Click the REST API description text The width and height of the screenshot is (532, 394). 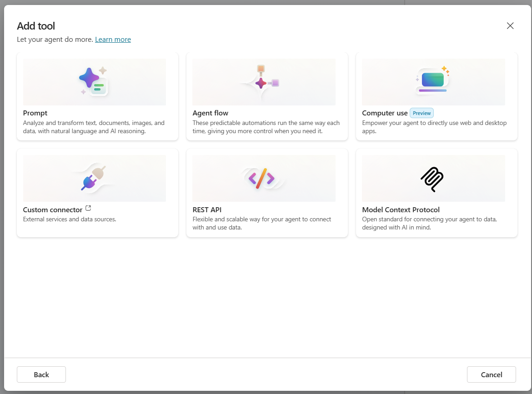click(x=261, y=223)
